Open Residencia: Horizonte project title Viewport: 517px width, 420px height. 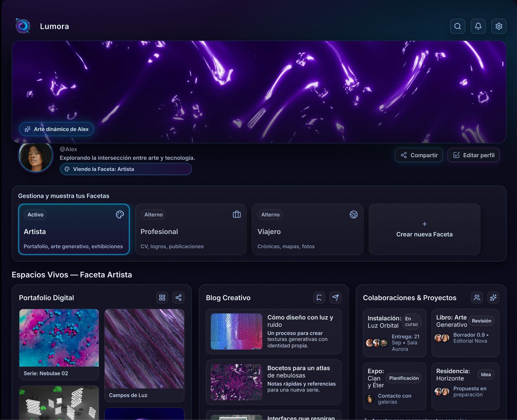(x=453, y=374)
